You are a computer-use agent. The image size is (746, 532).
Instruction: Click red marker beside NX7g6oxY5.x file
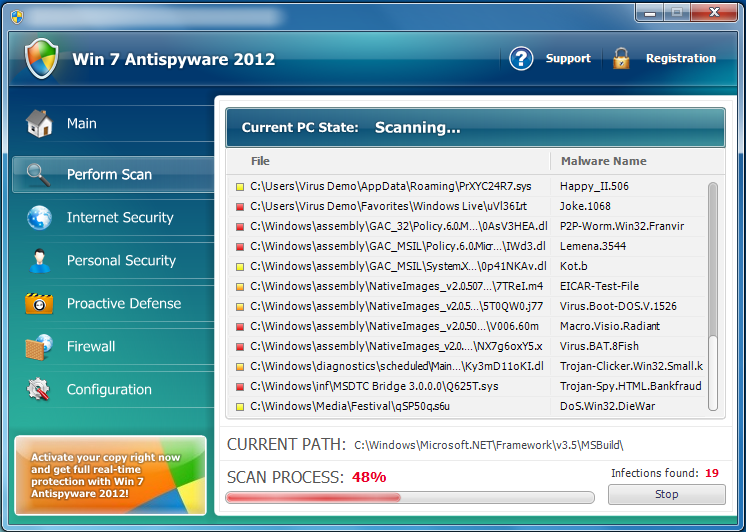240,347
